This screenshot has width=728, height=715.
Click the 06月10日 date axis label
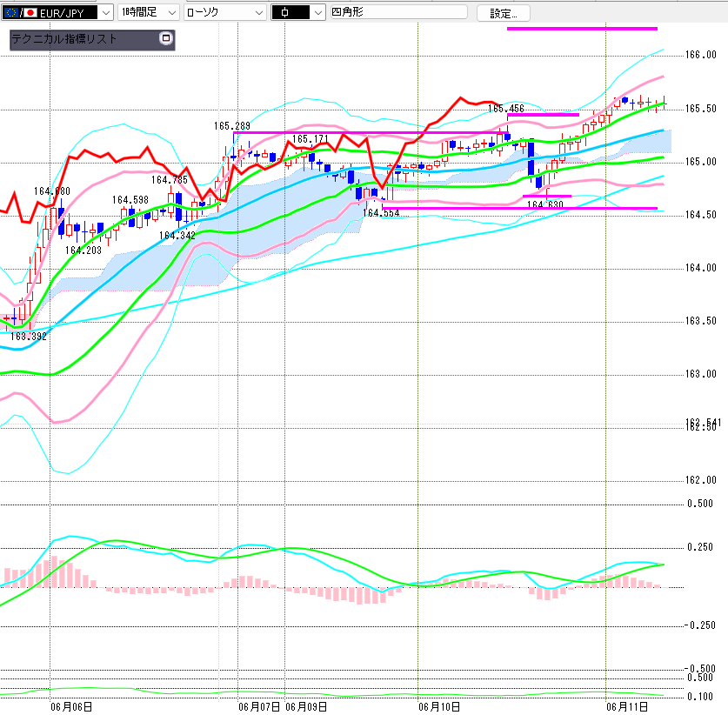tap(439, 706)
